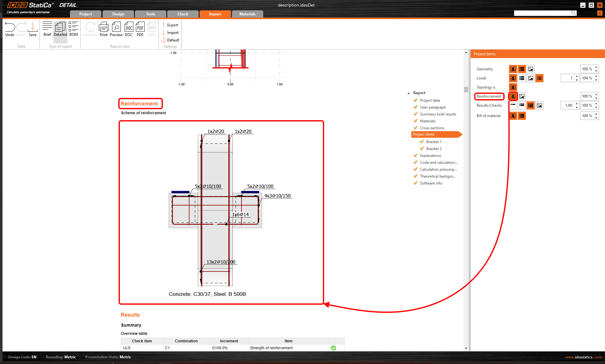Open the Materials tab
605x364 pixels.
coord(247,14)
